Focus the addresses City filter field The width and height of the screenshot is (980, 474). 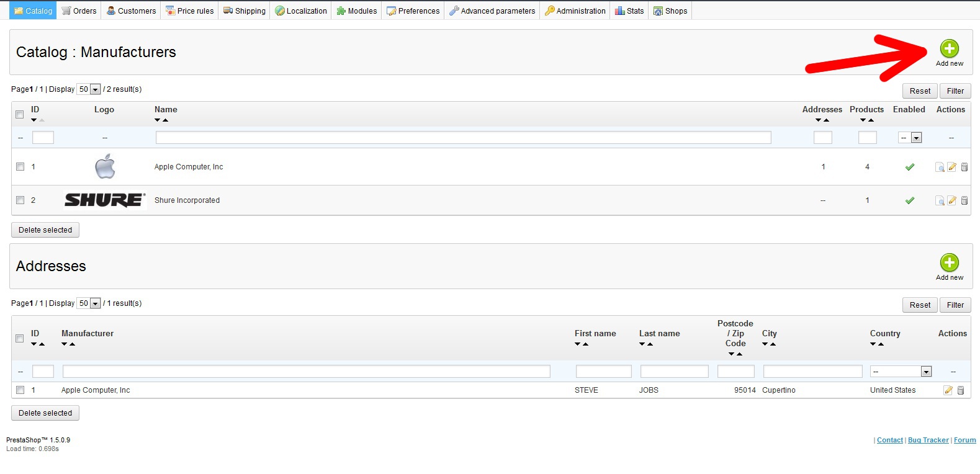(813, 372)
